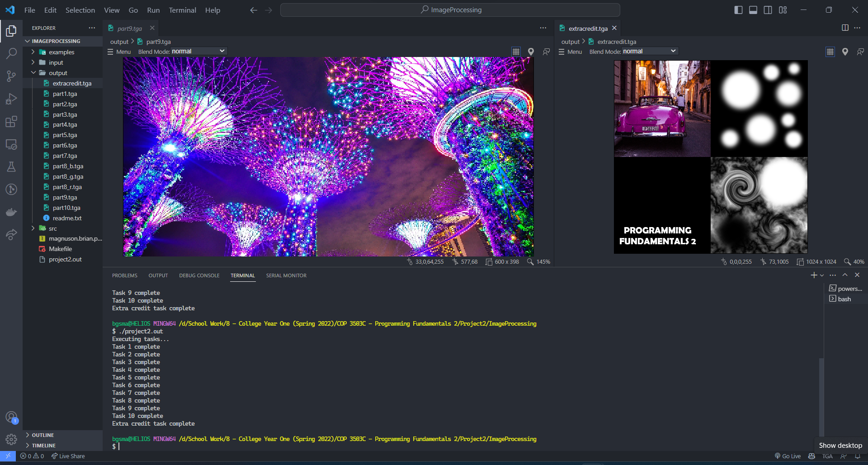Select the pixel location pin tool
Viewport: 868px width, 465px height.
[x=531, y=52]
